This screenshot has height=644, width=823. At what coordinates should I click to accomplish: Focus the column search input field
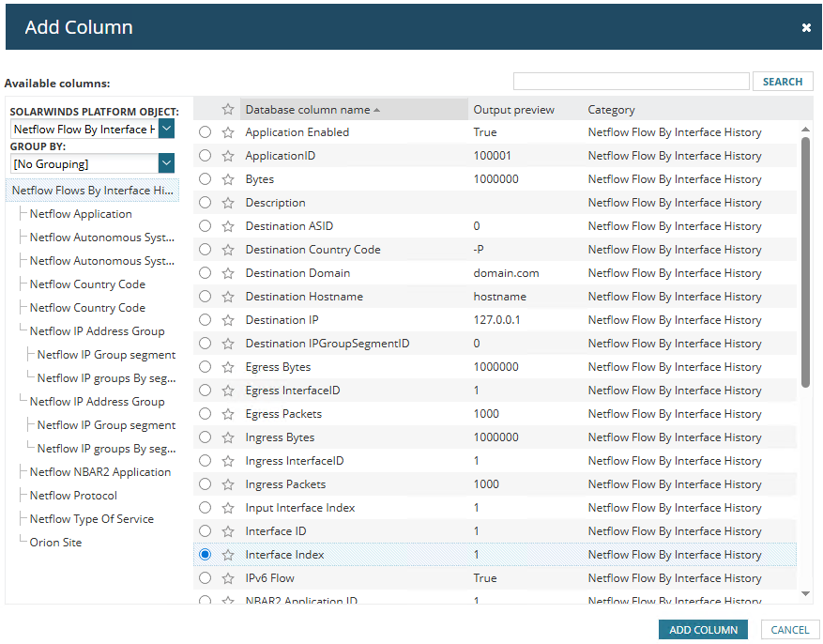click(631, 82)
